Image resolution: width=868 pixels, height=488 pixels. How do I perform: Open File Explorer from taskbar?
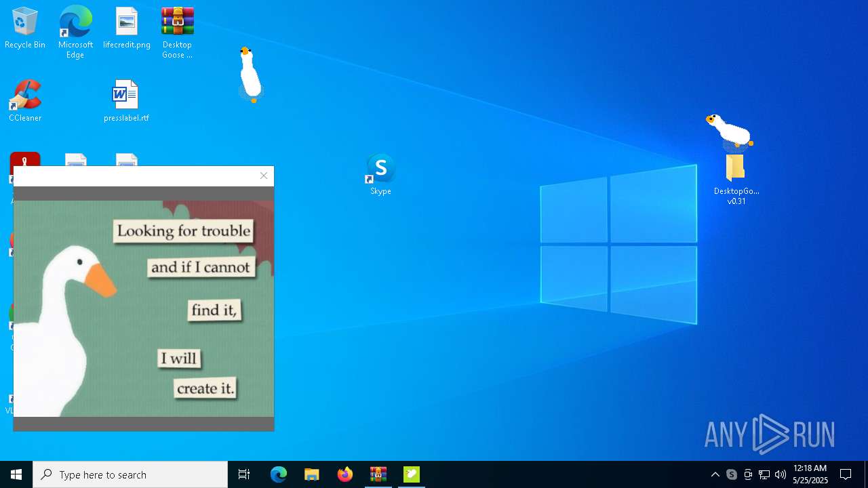(312, 474)
